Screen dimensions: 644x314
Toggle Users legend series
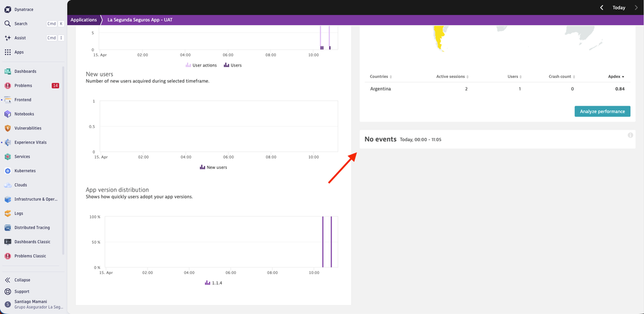[233, 65]
